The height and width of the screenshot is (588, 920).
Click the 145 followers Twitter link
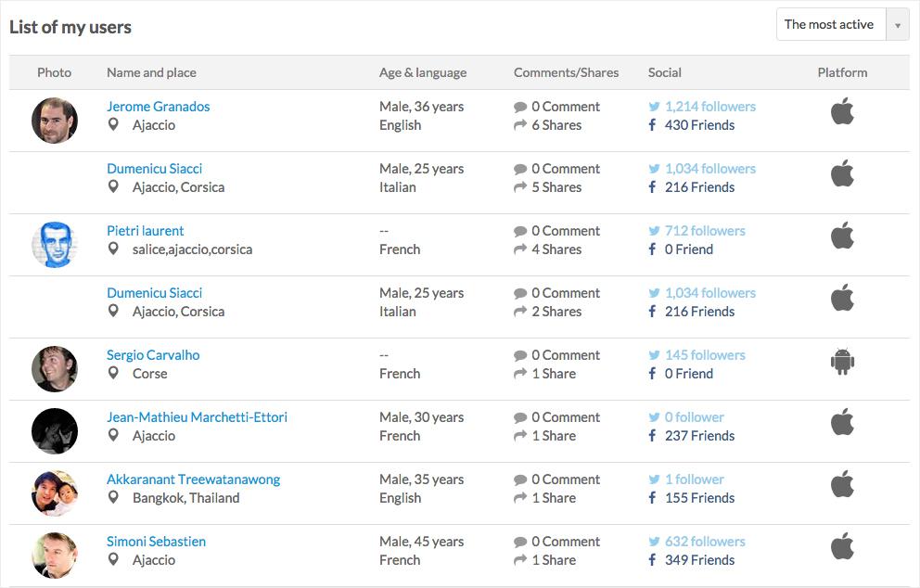(704, 355)
